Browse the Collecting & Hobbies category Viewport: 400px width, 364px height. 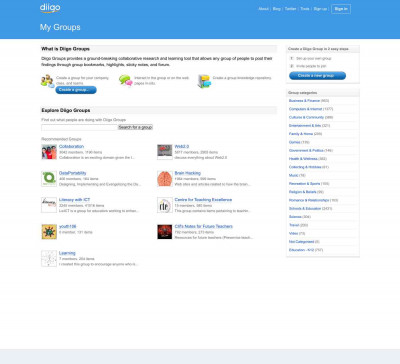coord(305,167)
